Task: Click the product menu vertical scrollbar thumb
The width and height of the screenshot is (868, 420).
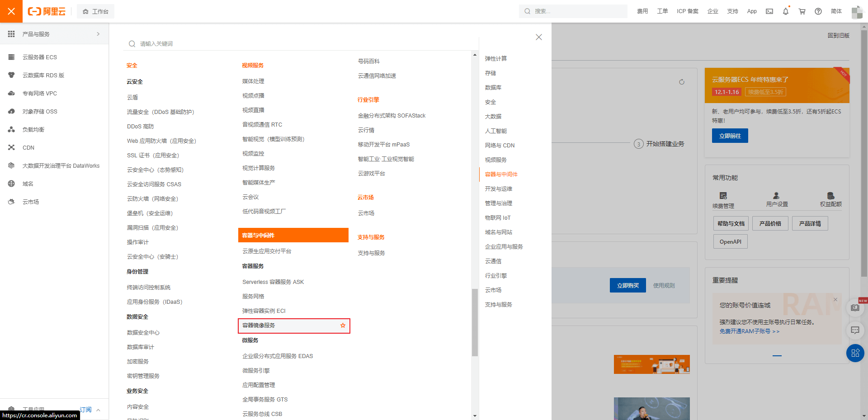Action: tap(475, 322)
